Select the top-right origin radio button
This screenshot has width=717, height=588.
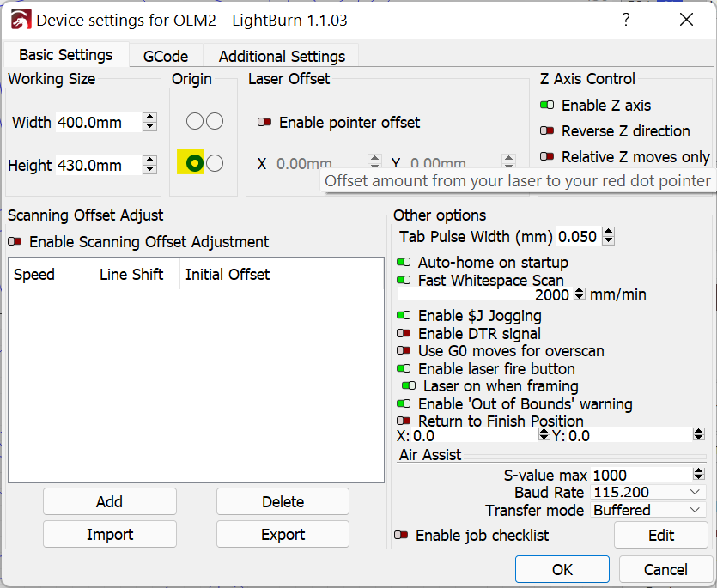click(215, 122)
